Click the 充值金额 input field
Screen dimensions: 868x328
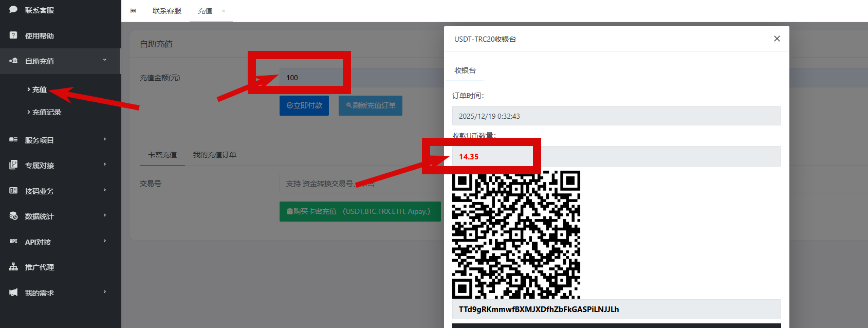click(x=362, y=78)
